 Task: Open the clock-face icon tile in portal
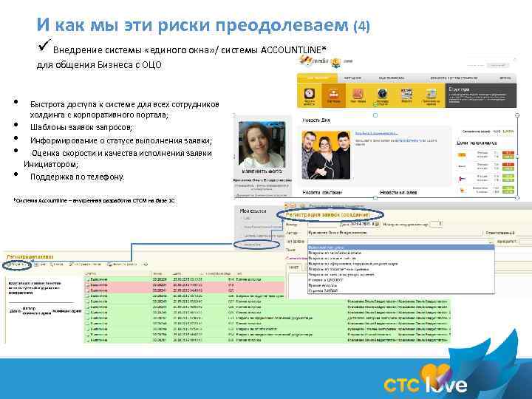pos(309,95)
